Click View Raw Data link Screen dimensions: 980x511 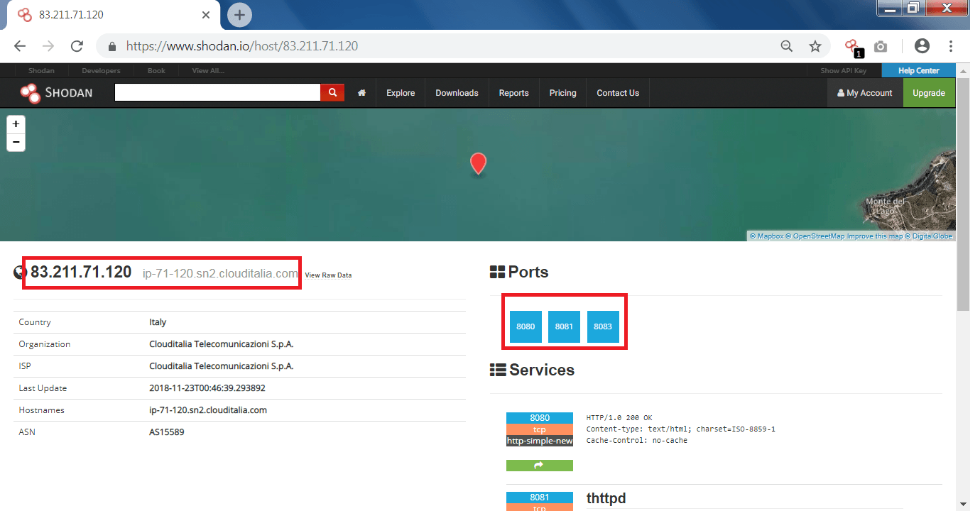click(328, 275)
